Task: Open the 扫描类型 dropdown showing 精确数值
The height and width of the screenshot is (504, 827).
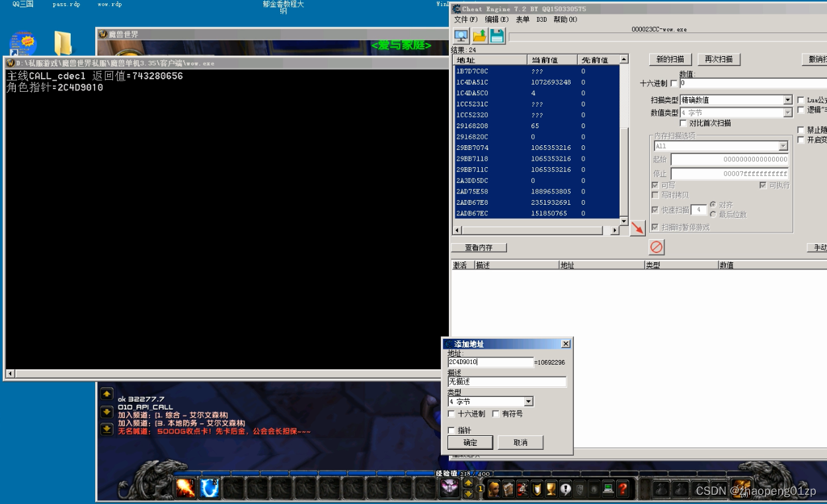Action: coord(736,100)
